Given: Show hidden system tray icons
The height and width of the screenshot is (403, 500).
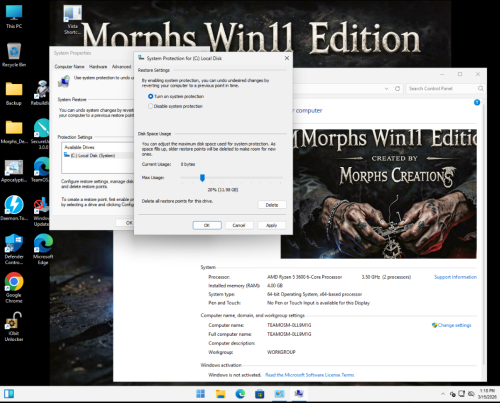Looking at the screenshot, I should pyautogui.click(x=443, y=394).
